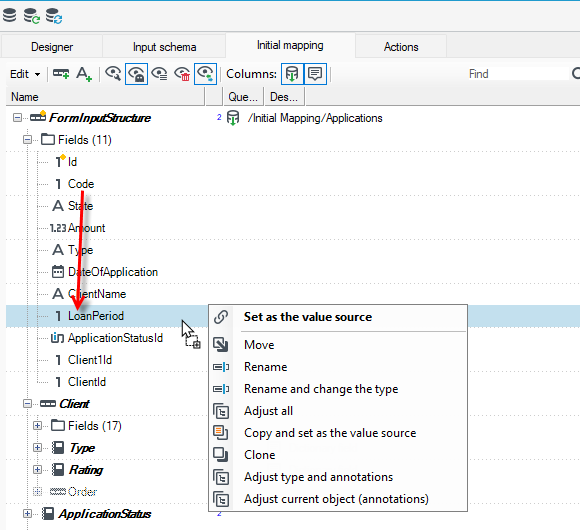The height and width of the screenshot is (530, 580).
Task: Select the Amount field
Action: 87,228
